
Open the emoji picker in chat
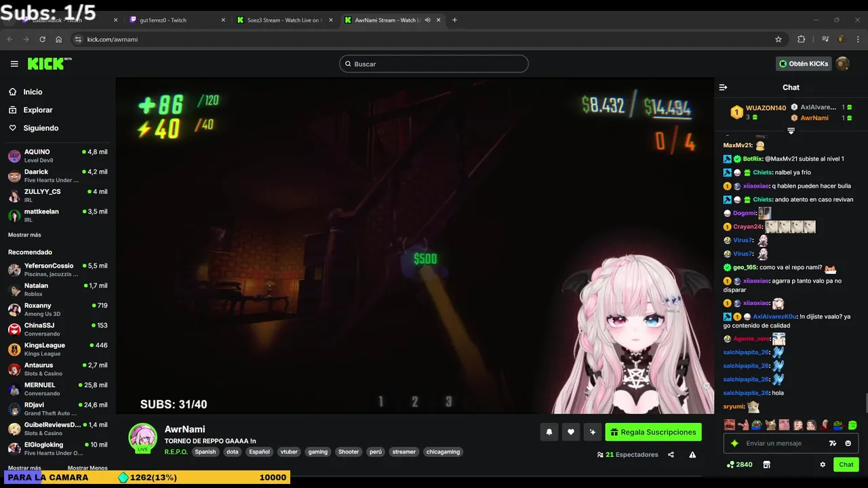pos(848,443)
